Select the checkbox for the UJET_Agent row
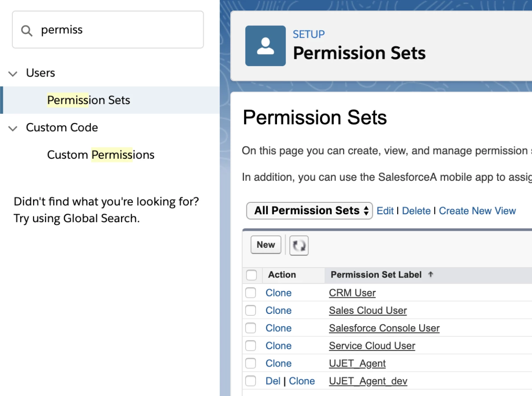 [x=251, y=363]
